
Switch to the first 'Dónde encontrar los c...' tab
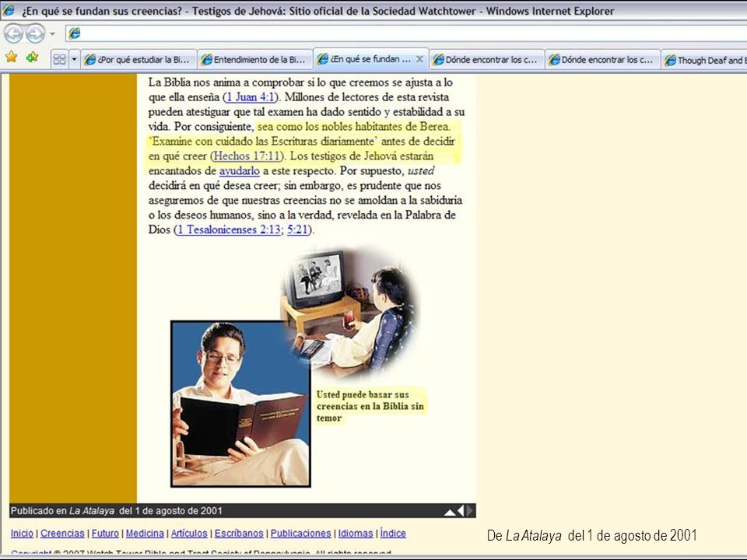(486, 60)
